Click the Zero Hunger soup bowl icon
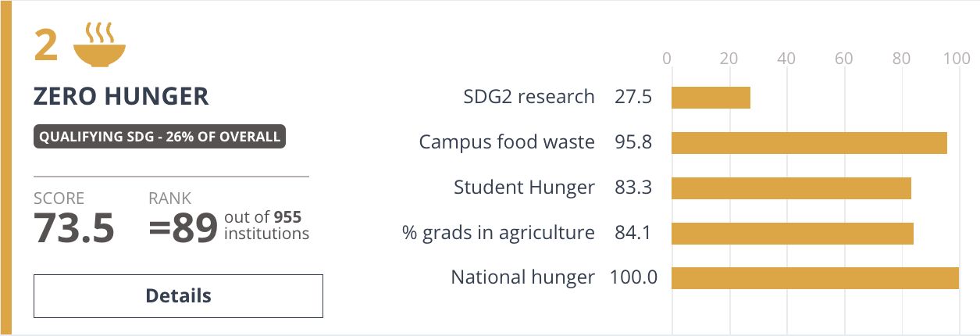 coord(99,44)
